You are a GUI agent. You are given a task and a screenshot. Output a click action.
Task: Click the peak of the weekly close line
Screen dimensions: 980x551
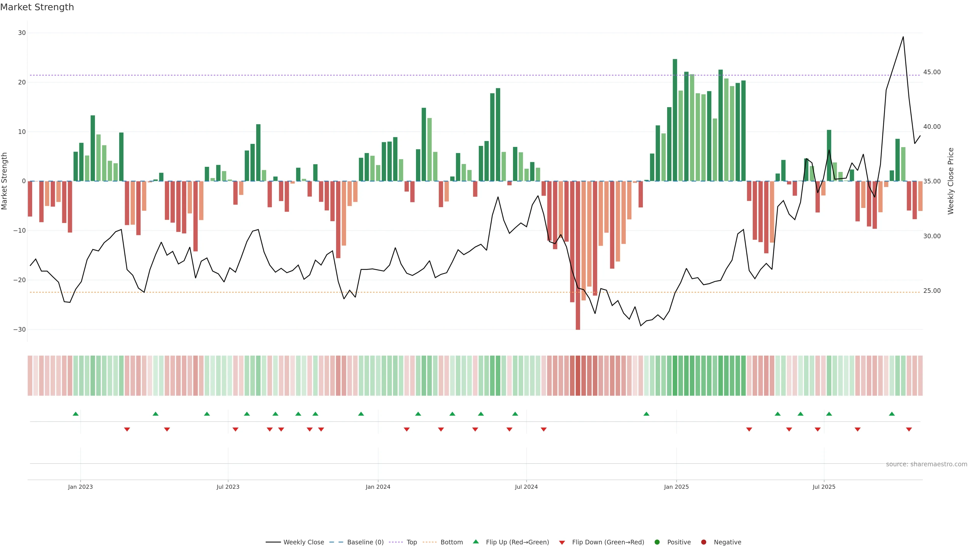pyautogui.click(x=903, y=37)
